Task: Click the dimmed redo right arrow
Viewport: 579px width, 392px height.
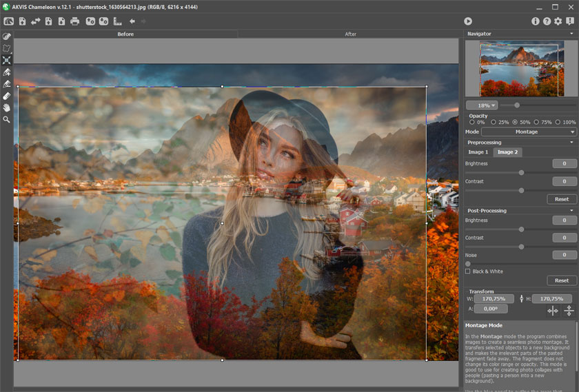Action: coord(143,21)
